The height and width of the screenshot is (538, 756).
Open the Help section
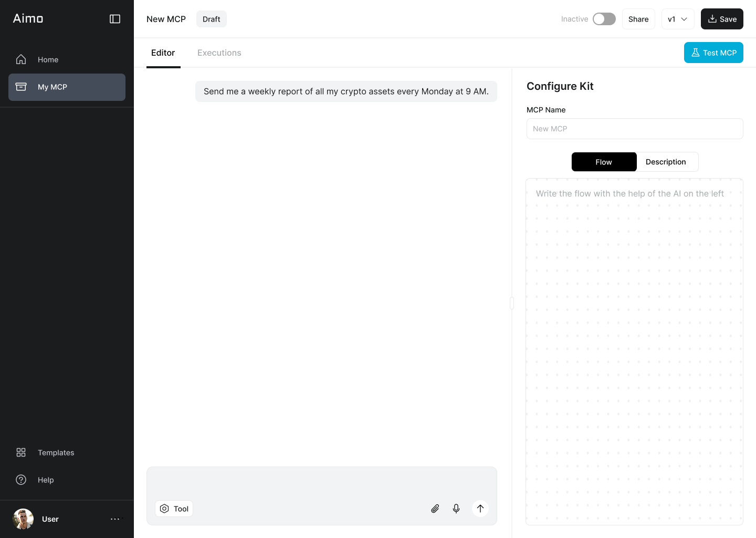[67, 480]
